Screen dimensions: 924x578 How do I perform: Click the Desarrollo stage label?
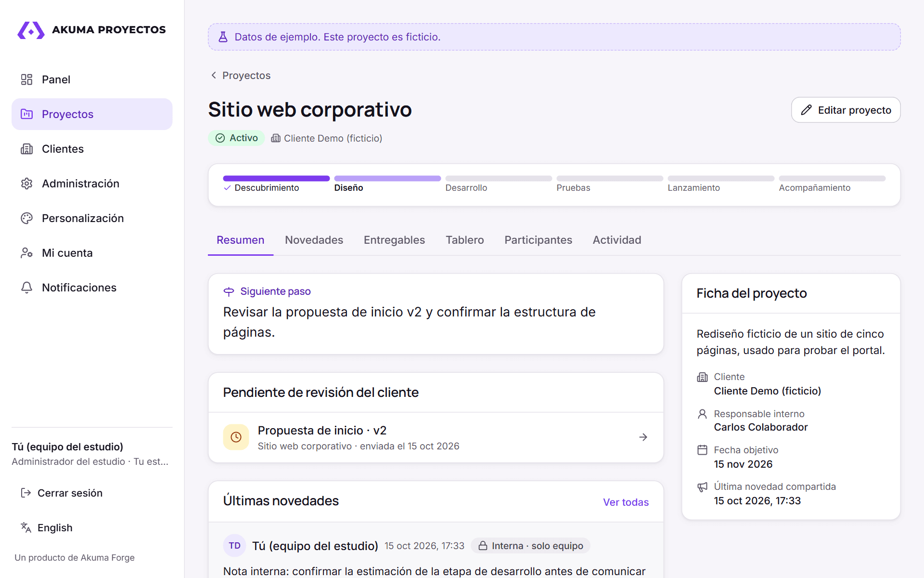[x=466, y=188]
